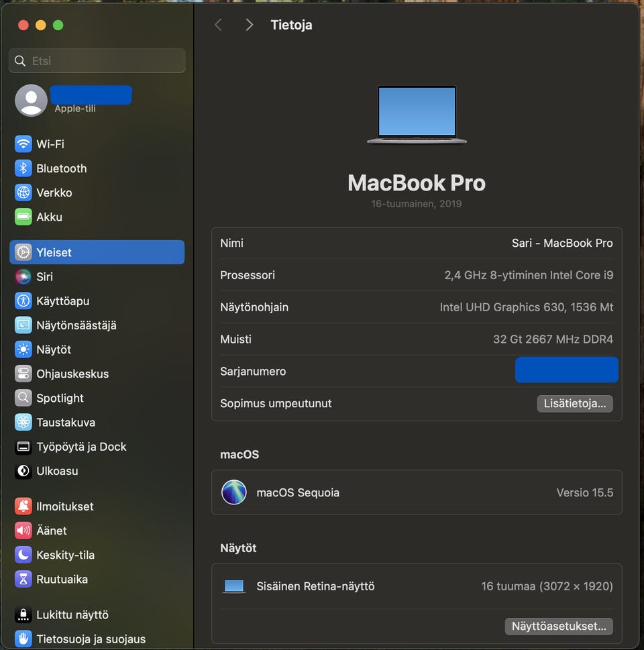Open the Taustakuva flower icon
This screenshot has width=644, height=650.
23,422
